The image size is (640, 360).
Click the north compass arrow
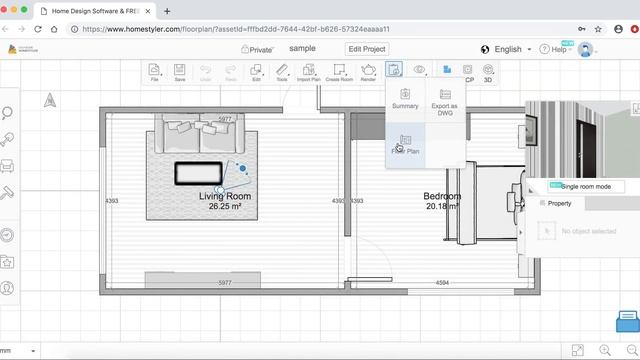50,100
